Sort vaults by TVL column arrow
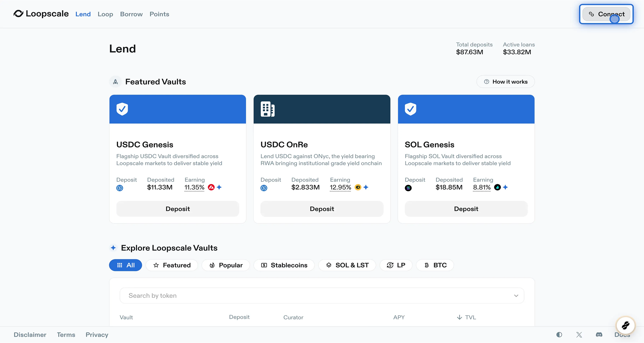Viewport: 644px width, 343px height. tap(459, 317)
